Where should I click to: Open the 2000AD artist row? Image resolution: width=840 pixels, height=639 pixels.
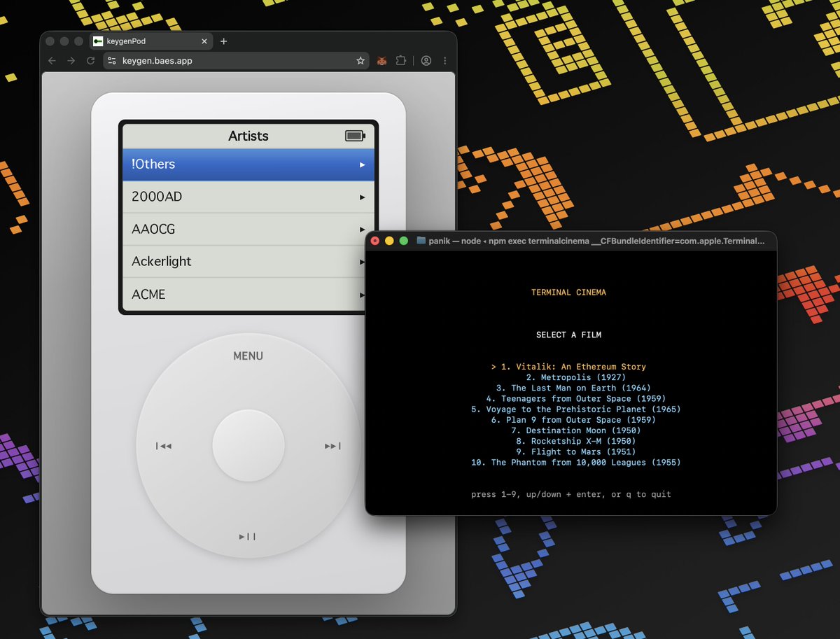click(248, 197)
